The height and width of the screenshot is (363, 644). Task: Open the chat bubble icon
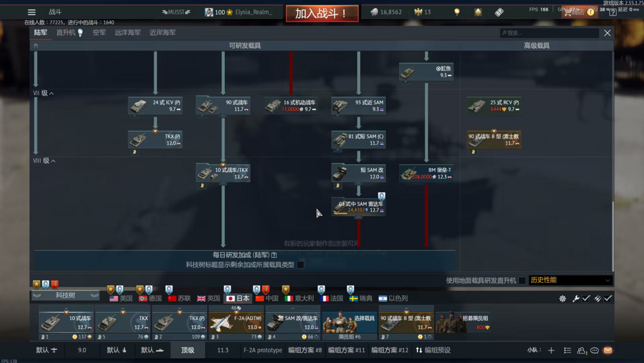coord(595,350)
